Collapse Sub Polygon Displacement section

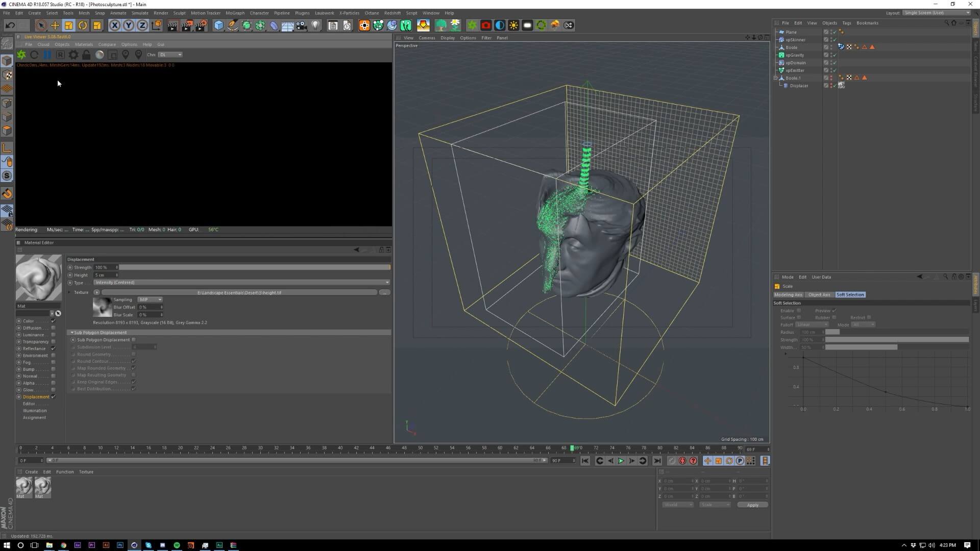tap(72, 333)
